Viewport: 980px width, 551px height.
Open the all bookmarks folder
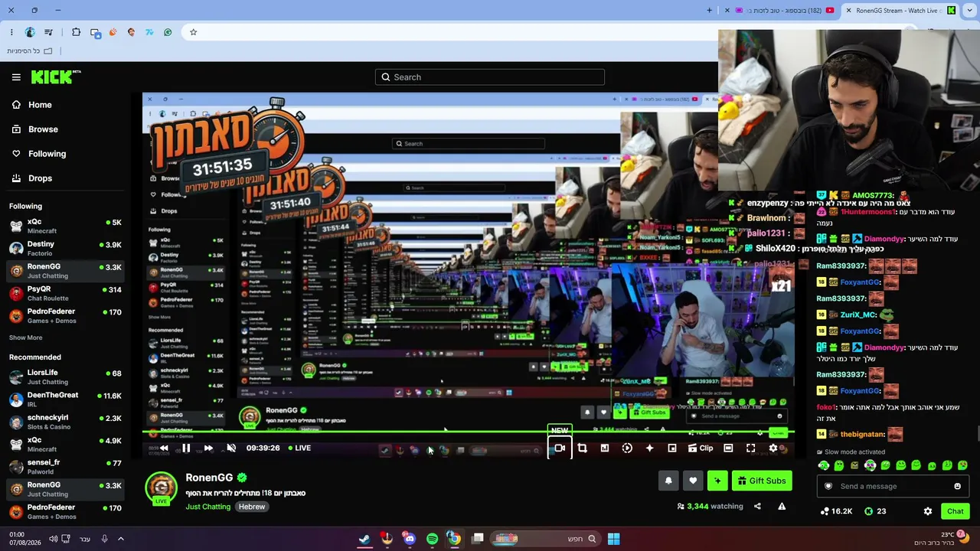click(30, 51)
